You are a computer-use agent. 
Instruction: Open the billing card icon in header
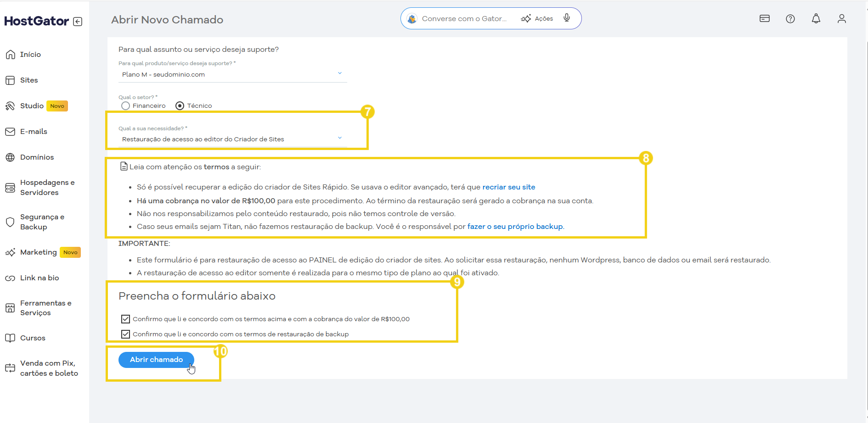[x=765, y=19]
